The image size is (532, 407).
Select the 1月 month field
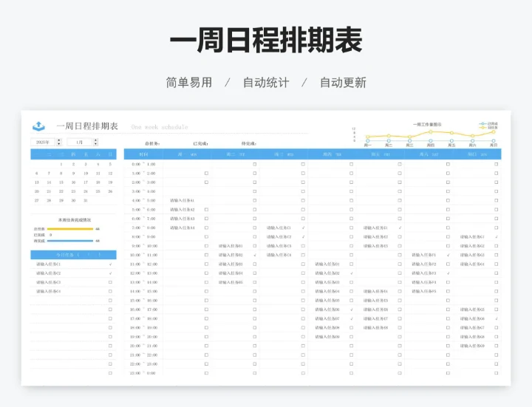coord(79,142)
